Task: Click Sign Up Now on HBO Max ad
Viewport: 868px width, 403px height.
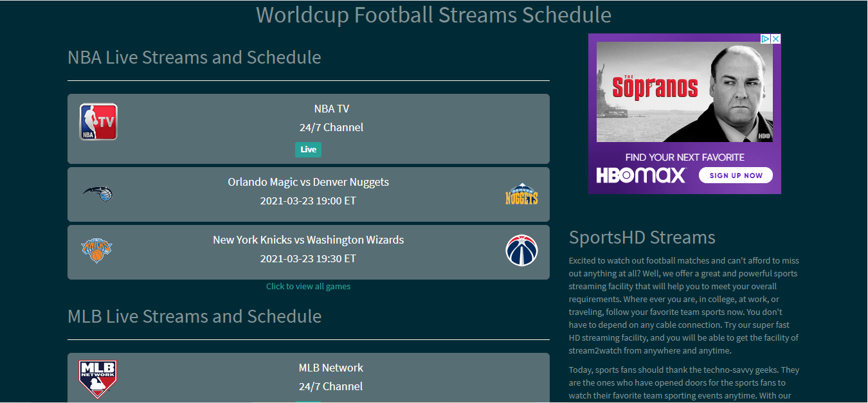Action: pos(736,175)
